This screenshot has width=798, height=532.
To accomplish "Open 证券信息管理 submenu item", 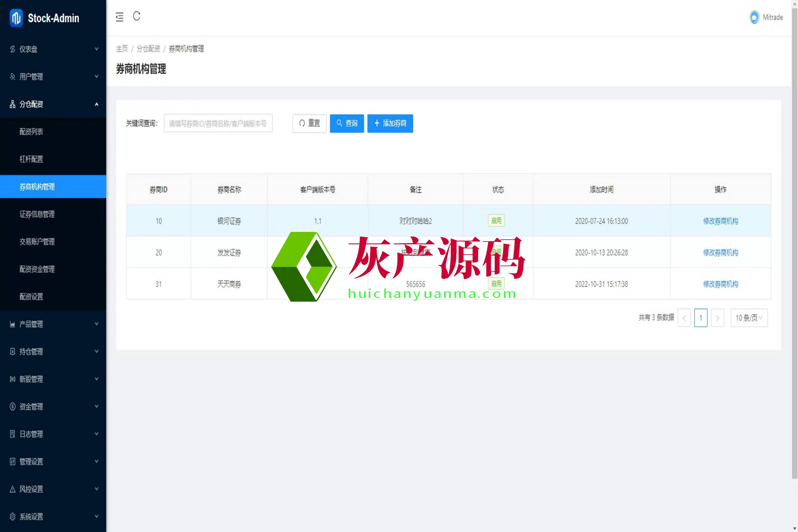I will pyautogui.click(x=37, y=214).
